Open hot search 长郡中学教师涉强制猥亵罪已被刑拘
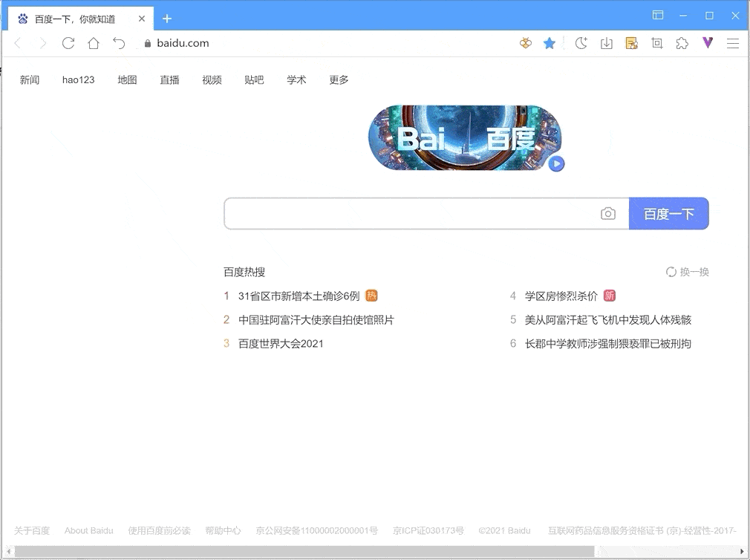This screenshot has height=560, width=750. pyautogui.click(x=608, y=344)
